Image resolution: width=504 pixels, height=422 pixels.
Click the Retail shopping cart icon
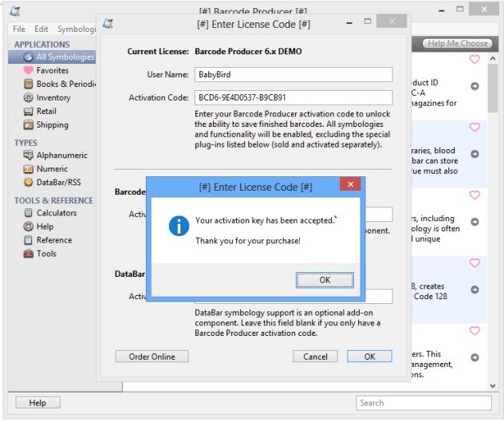(28, 112)
